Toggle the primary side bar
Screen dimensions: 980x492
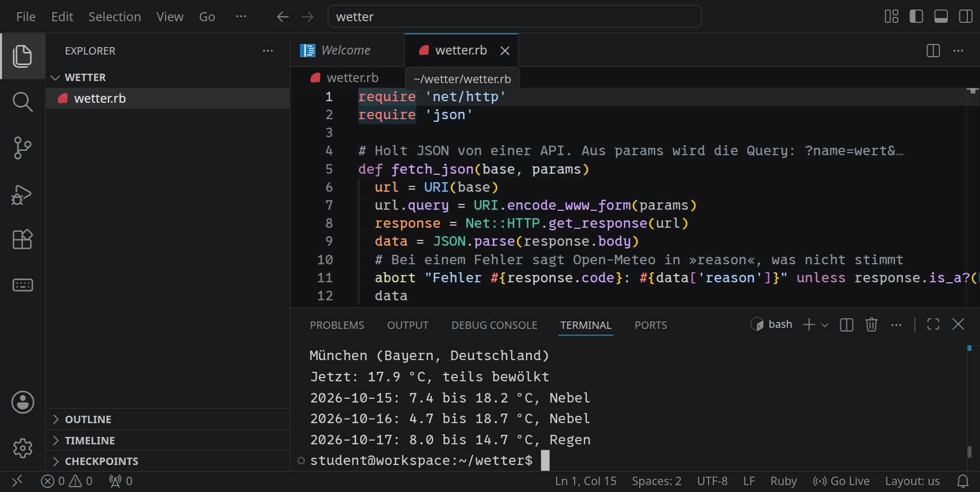click(x=916, y=16)
